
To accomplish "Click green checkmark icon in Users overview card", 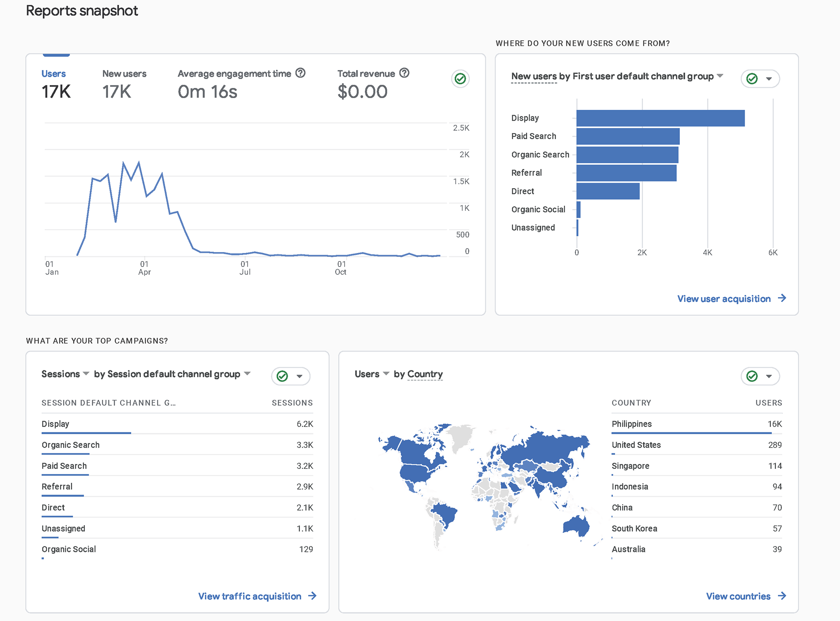I will [x=460, y=79].
